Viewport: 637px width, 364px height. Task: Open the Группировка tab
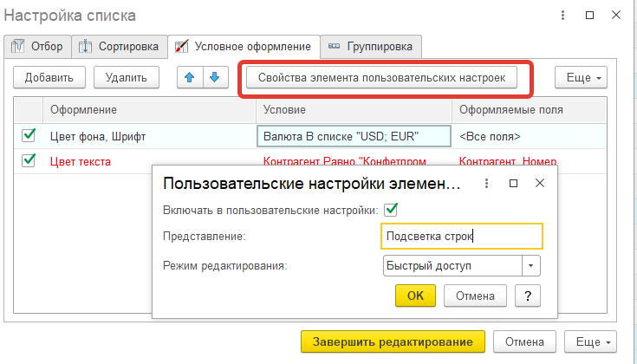point(371,46)
